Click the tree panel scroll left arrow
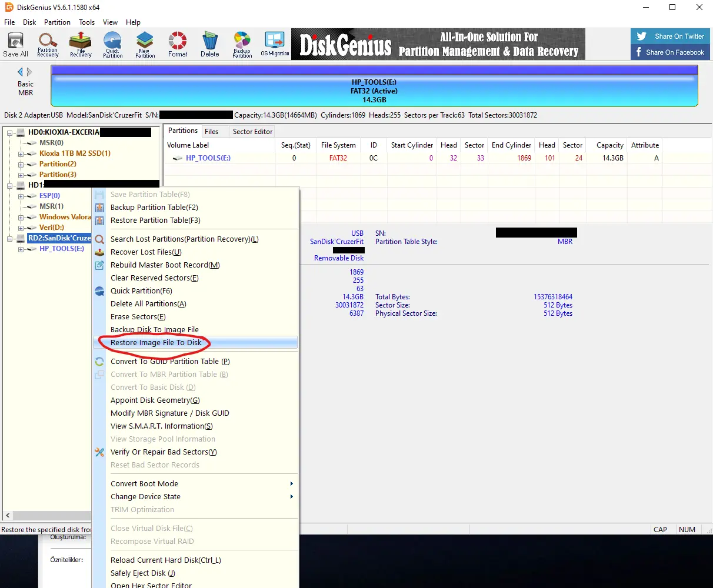This screenshot has height=588, width=713. [8, 516]
